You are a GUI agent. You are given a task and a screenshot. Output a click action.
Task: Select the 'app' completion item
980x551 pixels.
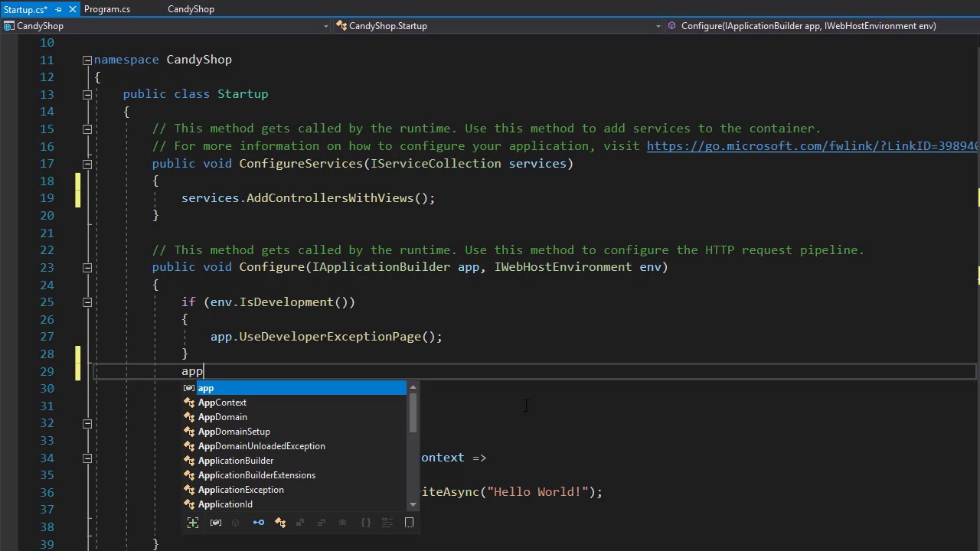click(295, 388)
